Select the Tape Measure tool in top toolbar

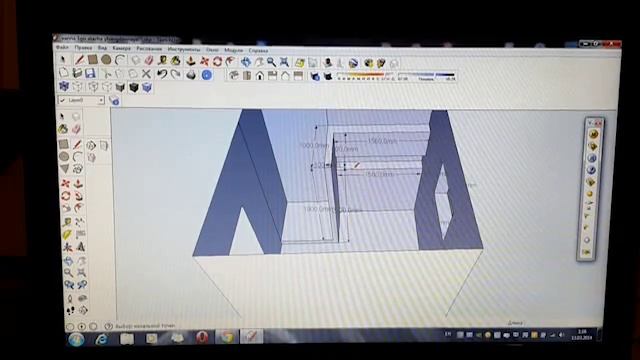[162, 61]
